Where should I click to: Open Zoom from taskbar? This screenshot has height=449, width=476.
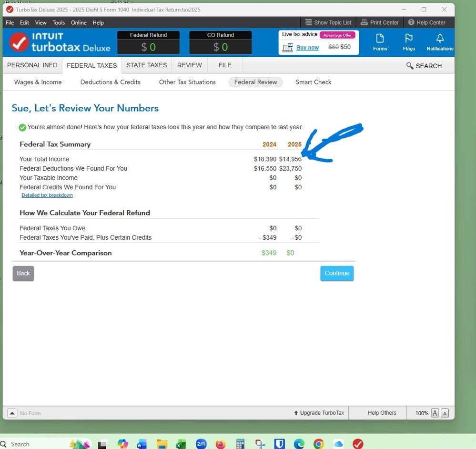[x=201, y=444]
